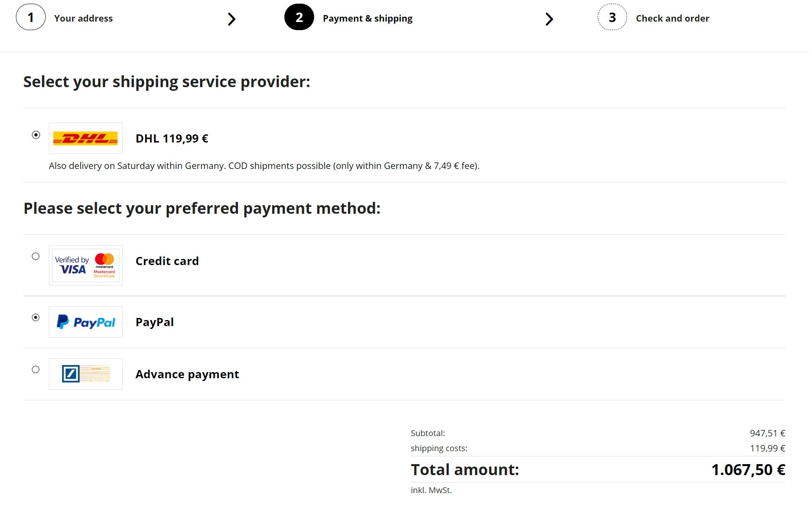Open the Check and order step
Screen dimensions: 812x513
[673, 18]
